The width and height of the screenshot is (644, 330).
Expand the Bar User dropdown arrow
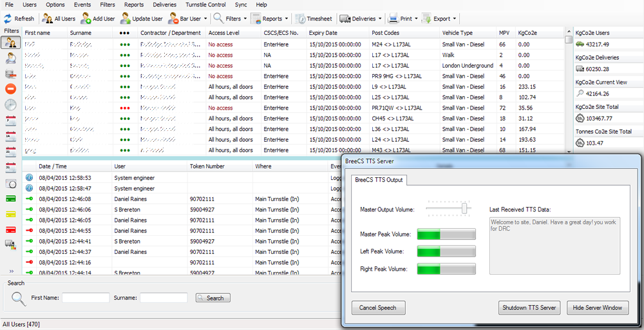click(x=205, y=19)
